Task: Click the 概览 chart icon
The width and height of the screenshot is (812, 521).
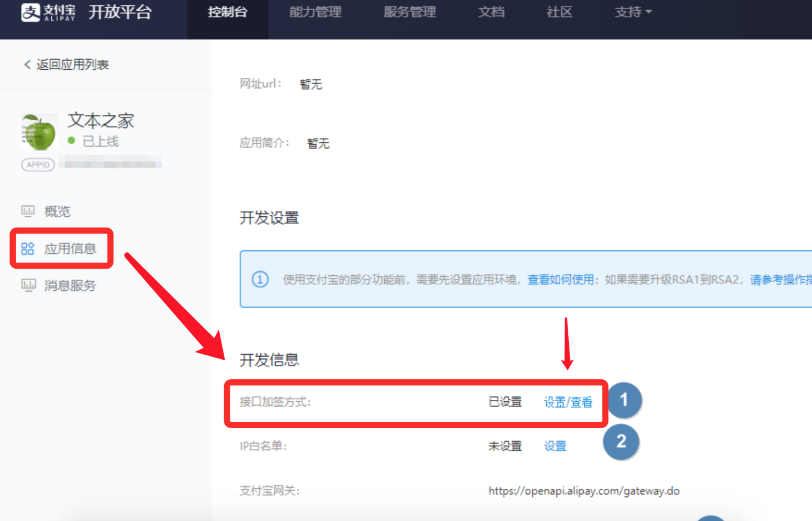Action: (28, 211)
